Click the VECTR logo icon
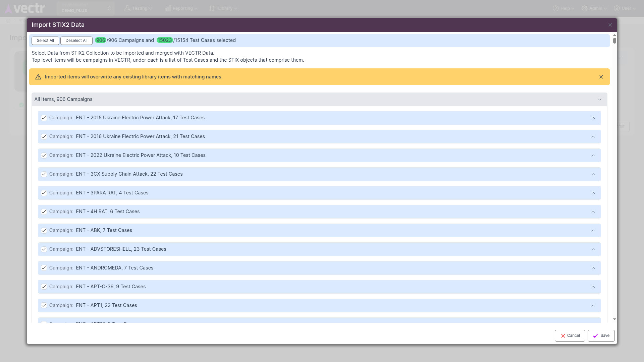 click(9, 9)
